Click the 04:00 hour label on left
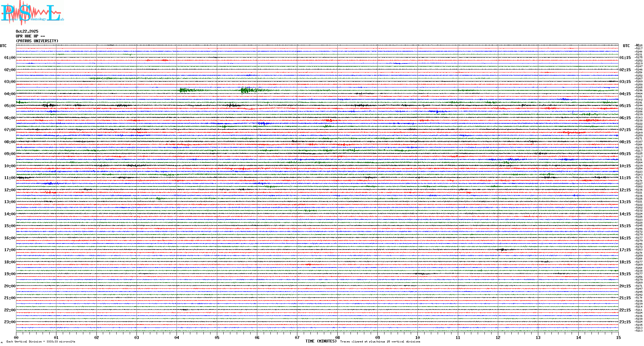The width and height of the screenshot is (644, 346). pos(10,94)
